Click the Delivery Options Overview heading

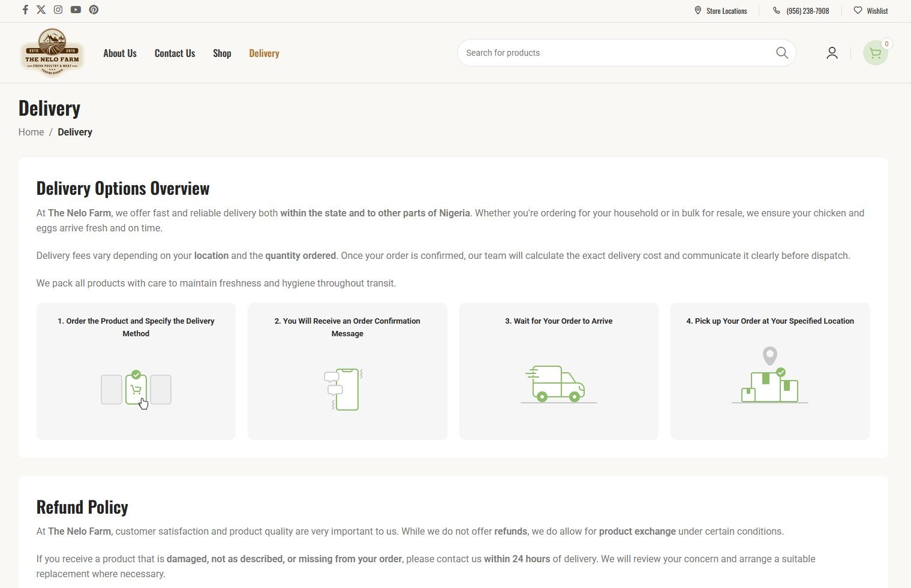(123, 188)
